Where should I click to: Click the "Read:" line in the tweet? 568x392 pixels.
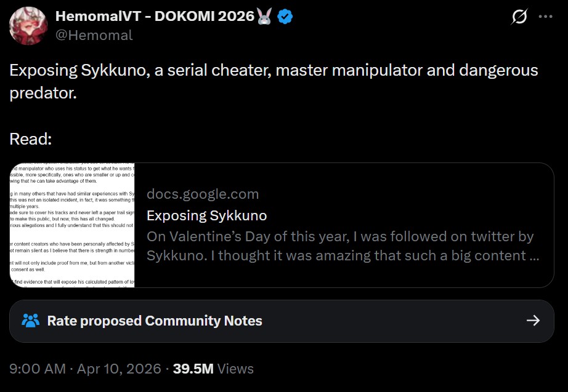[31, 139]
